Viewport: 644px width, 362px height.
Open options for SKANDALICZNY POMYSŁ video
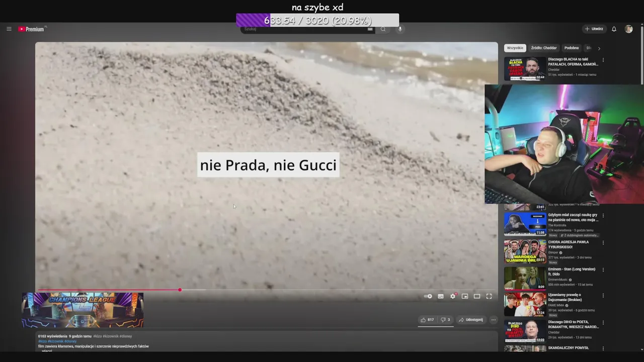click(x=603, y=348)
